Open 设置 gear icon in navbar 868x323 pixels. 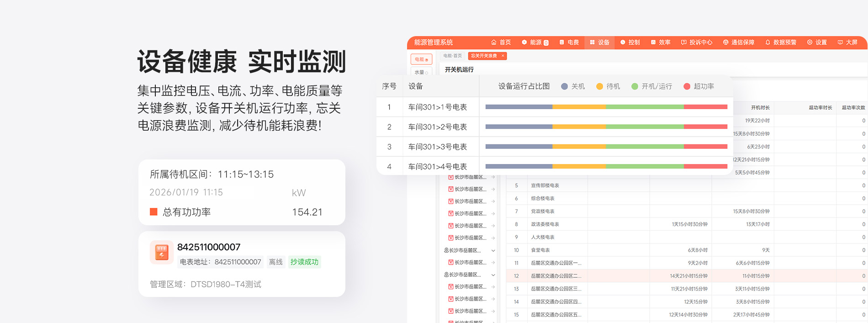click(810, 42)
